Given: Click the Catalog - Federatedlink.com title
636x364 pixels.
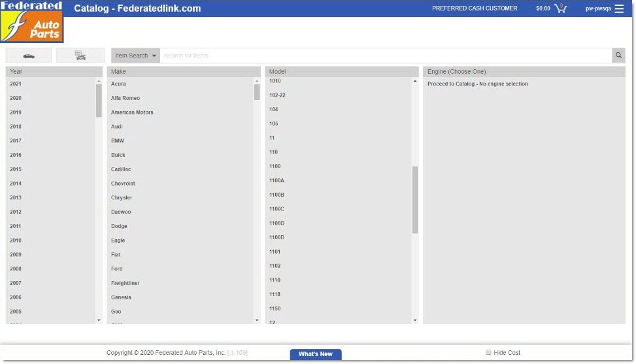Looking at the screenshot, I should click(x=137, y=8).
